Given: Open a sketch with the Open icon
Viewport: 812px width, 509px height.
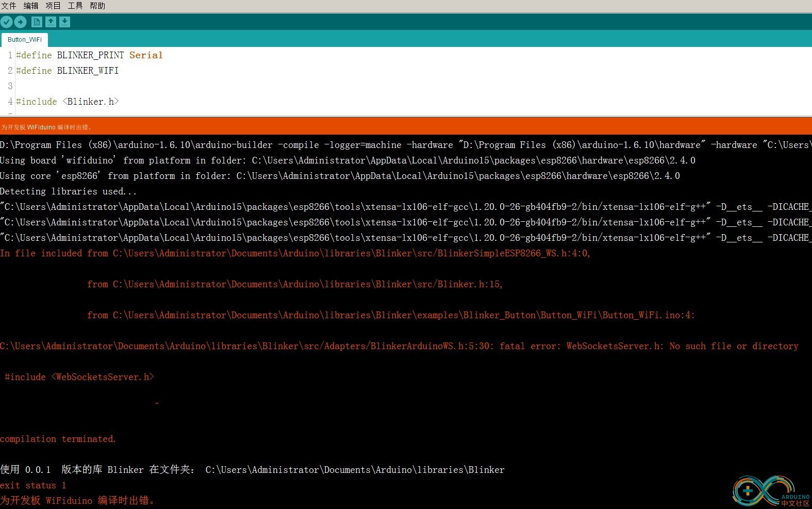Looking at the screenshot, I should click(51, 22).
